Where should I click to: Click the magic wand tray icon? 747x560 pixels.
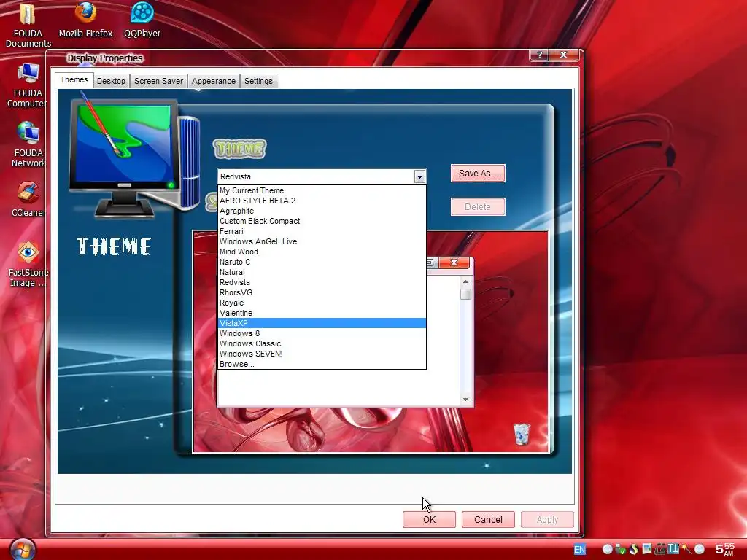[x=686, y=548]
